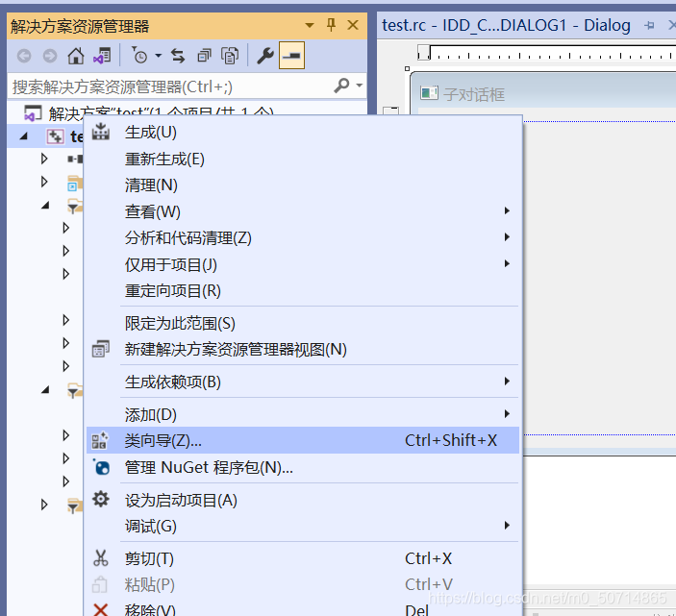
Task: Open the 仅用于项目(J) submenu
Action: click(302, 264)
